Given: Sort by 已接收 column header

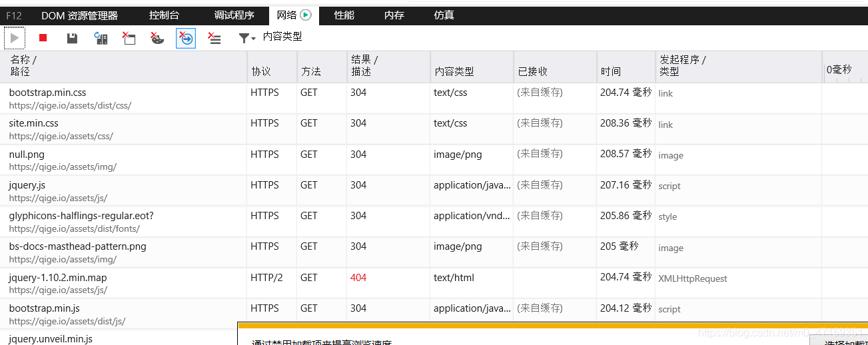Looking at the screenshot, I should (555, 66).
